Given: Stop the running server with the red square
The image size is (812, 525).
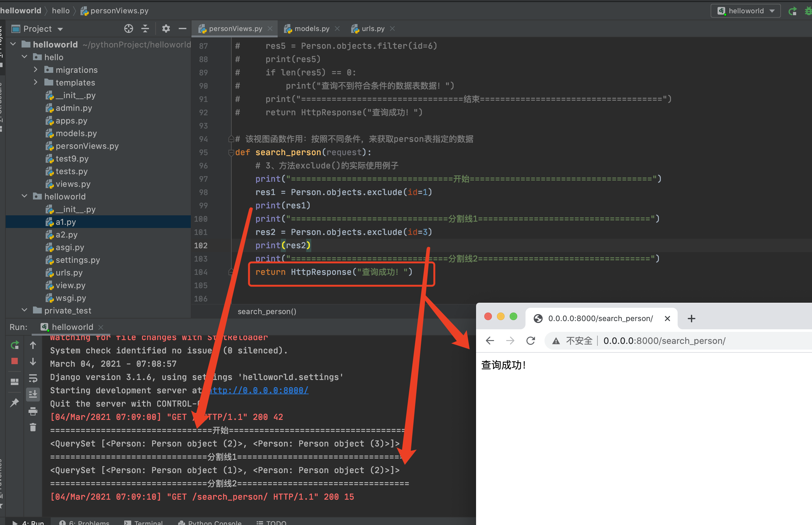Looking at the screenshot, I should point(15,361).
